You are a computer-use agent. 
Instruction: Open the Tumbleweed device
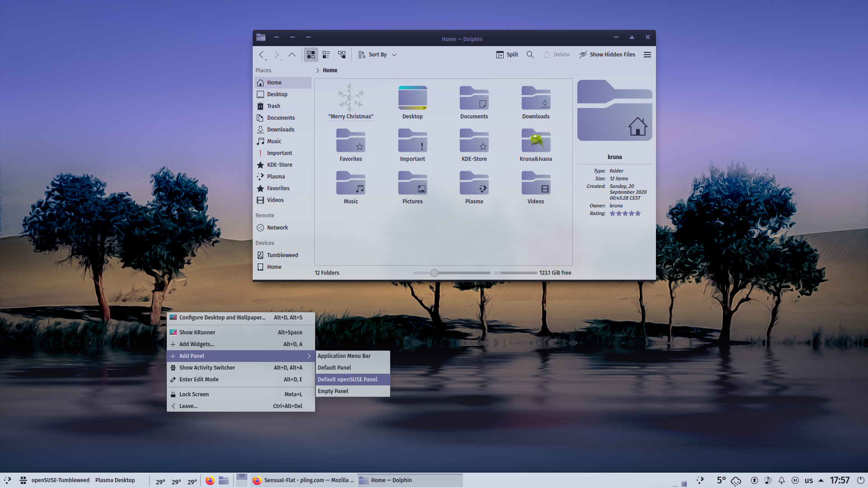283,255
